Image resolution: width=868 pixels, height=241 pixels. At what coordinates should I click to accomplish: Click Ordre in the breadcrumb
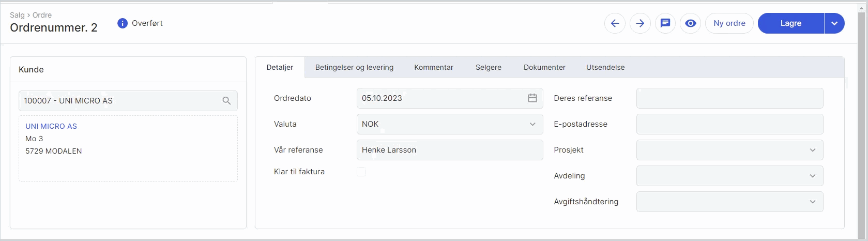pos(42,15)
